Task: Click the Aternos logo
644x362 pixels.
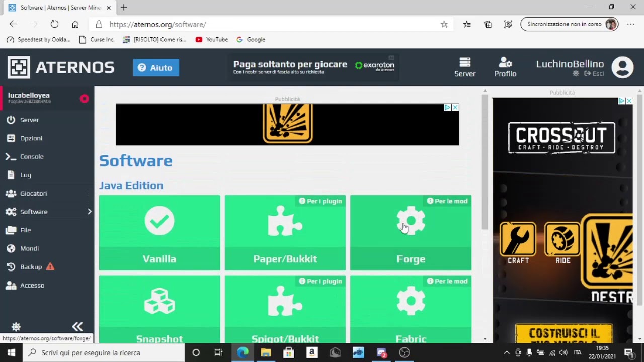Action: pyautogui.click(x=61, y=67)
